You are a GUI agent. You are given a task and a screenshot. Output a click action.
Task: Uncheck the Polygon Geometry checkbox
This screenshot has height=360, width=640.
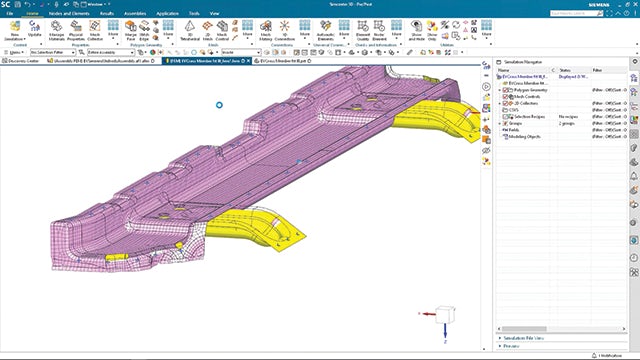coord(505,90)
